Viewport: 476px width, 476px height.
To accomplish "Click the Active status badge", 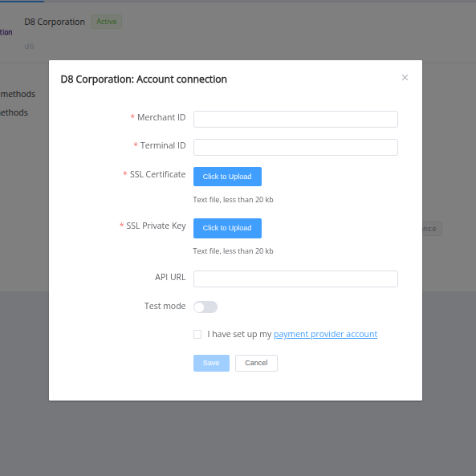I will (106, 22).
